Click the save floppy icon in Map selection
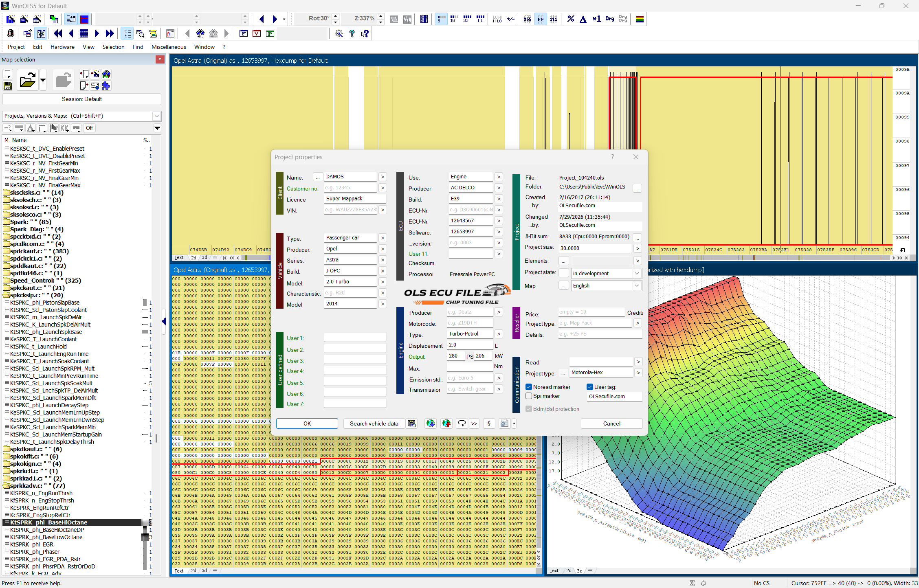Image resolution: width=919 pixels, height=588 pixels. pyautogui.click(x=8, y=86)
